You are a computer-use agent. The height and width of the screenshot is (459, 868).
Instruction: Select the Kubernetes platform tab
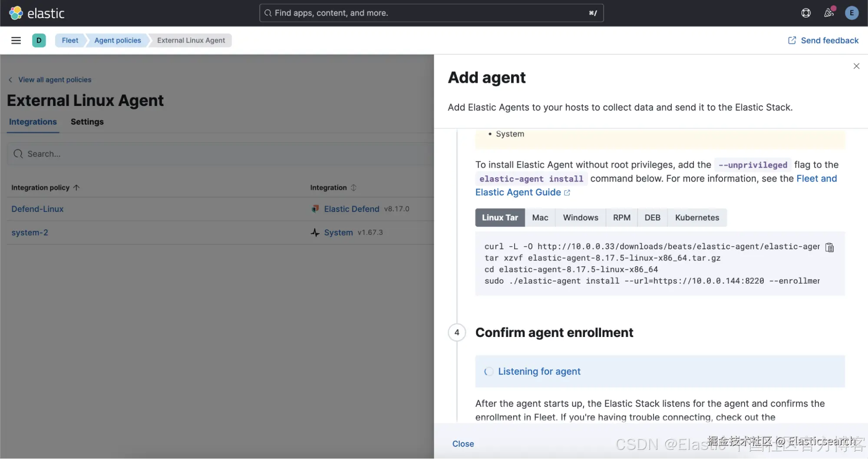click(697, 218)
